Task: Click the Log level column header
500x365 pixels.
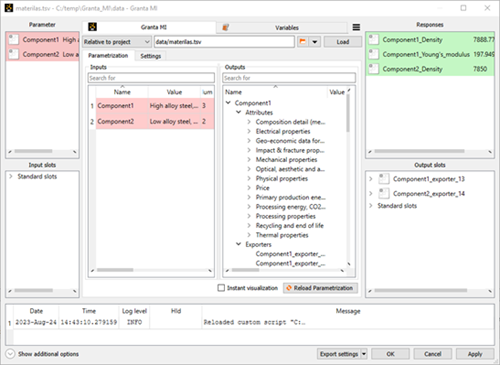Action: (x=134, y=311)
